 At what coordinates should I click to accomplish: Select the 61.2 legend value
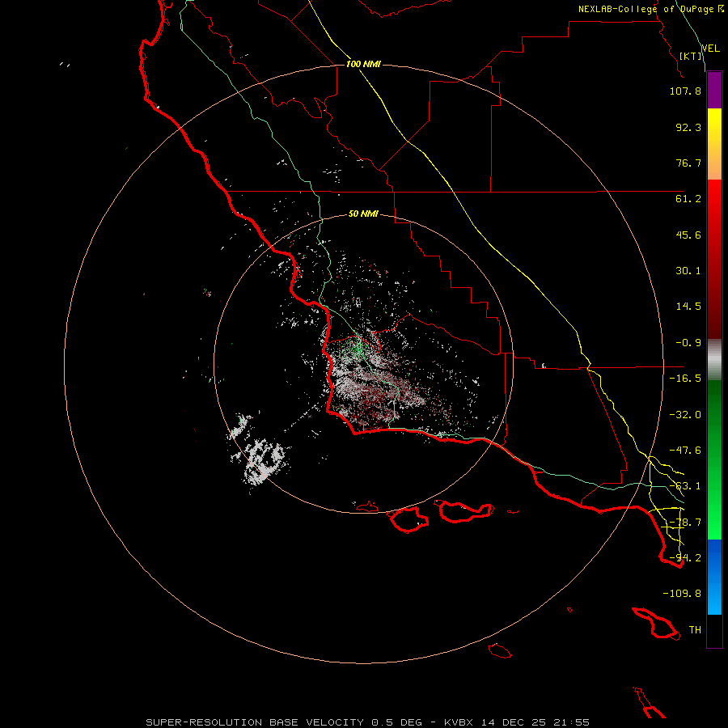tap(688, 199)
